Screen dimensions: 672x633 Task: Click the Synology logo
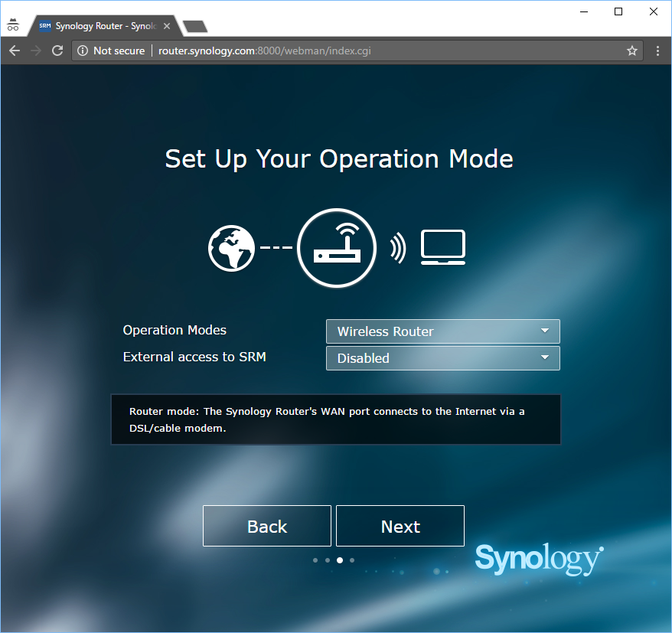click(539, 559)
